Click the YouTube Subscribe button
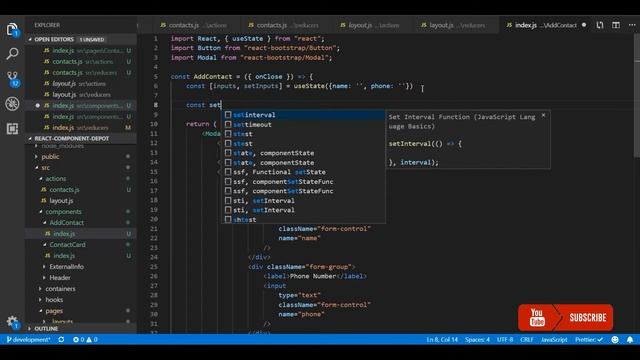The height and width of the screenshot is (360, 640). (565, 318)
